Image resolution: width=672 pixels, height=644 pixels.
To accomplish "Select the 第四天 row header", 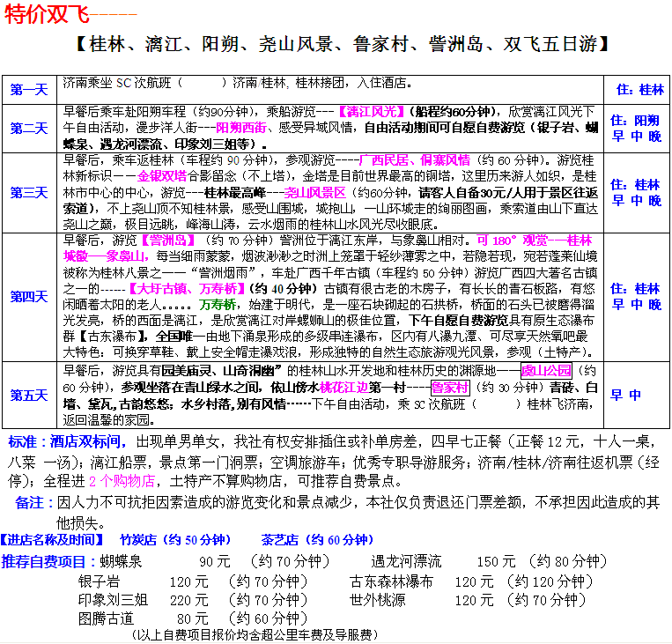I will click(x=29, y=297).
